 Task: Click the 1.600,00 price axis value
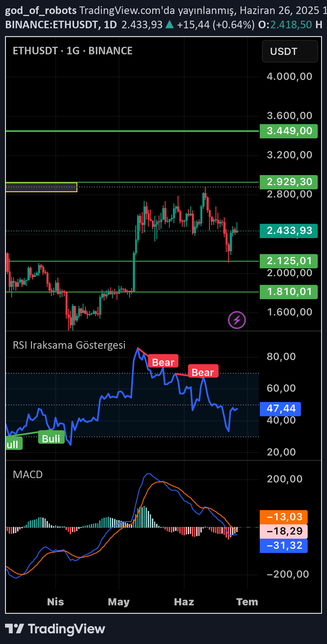pyautogui.click(x=289, y=312)
